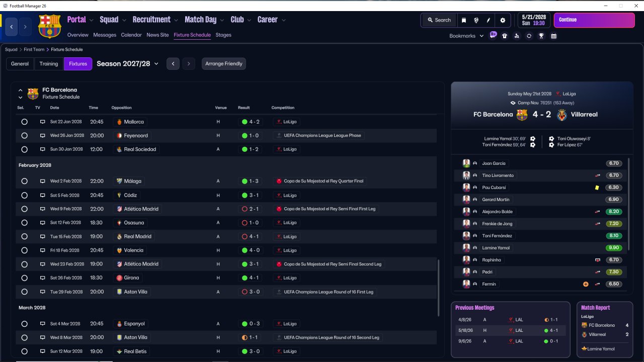Go forward with the right navigation arrow
This screenshot has height=362, width=644.
coord(26,27)
